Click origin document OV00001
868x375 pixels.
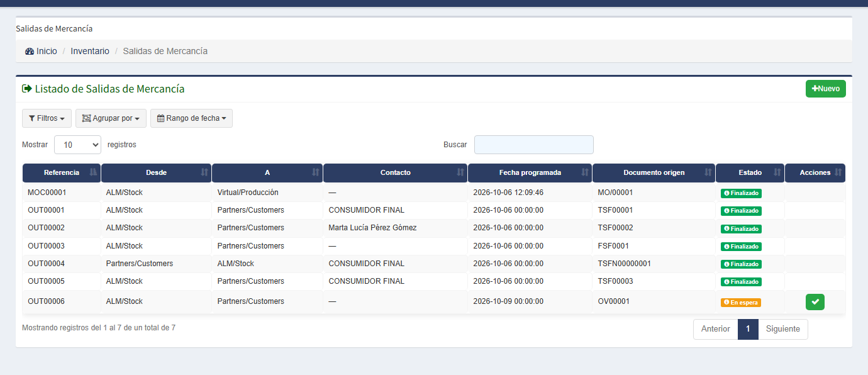click(x=614, y=301)
